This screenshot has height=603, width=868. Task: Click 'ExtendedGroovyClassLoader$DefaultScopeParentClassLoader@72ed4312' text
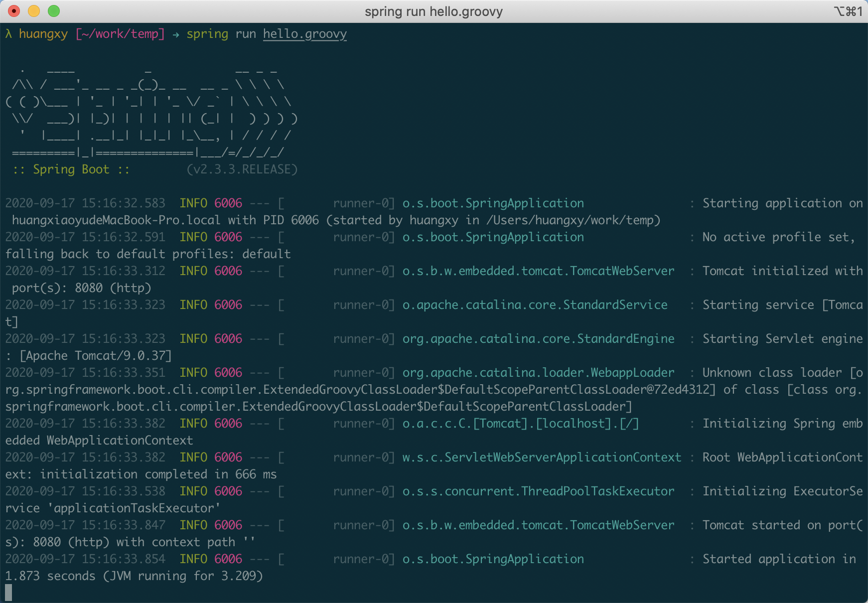click(x=486, y=390)
